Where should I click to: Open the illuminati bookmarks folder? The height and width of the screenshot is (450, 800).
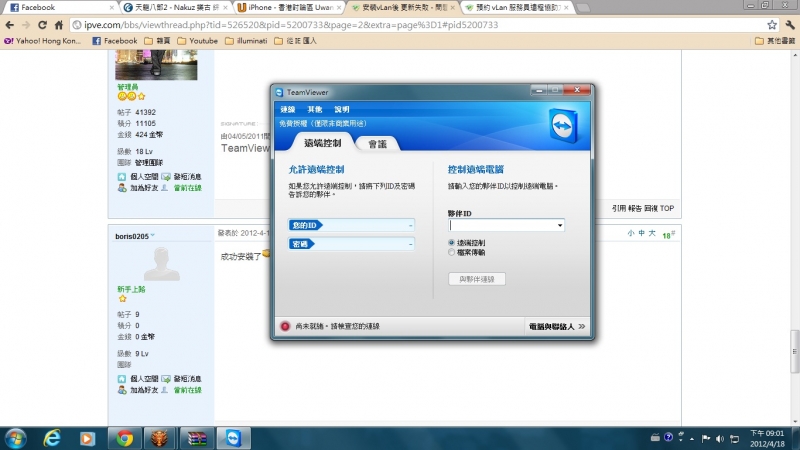coord(246,41)
